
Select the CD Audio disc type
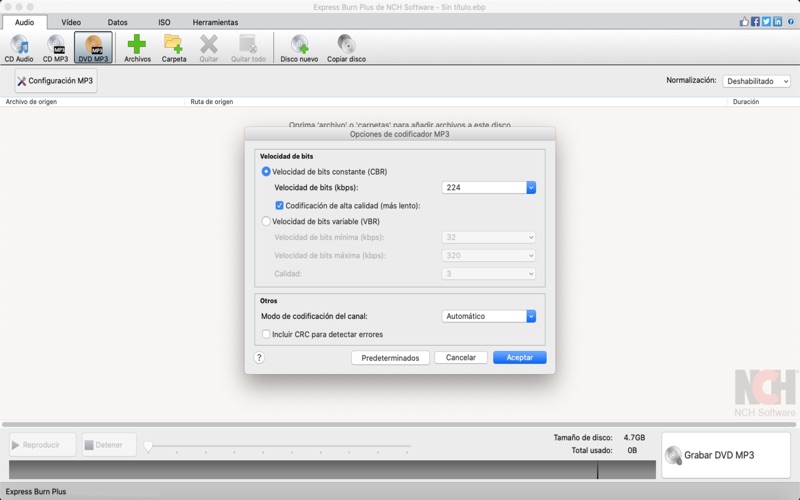coord(19,48)
